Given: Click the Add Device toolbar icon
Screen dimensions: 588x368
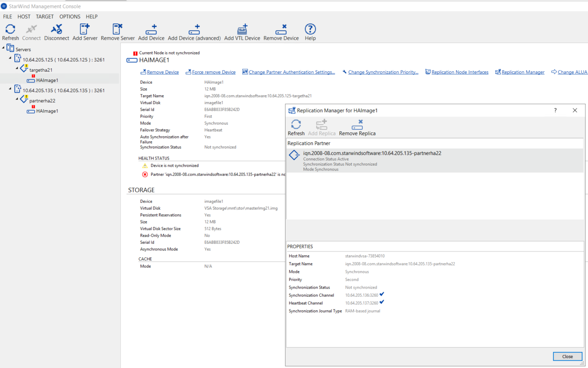Looking at the screenshot, I should click(151, 29).
